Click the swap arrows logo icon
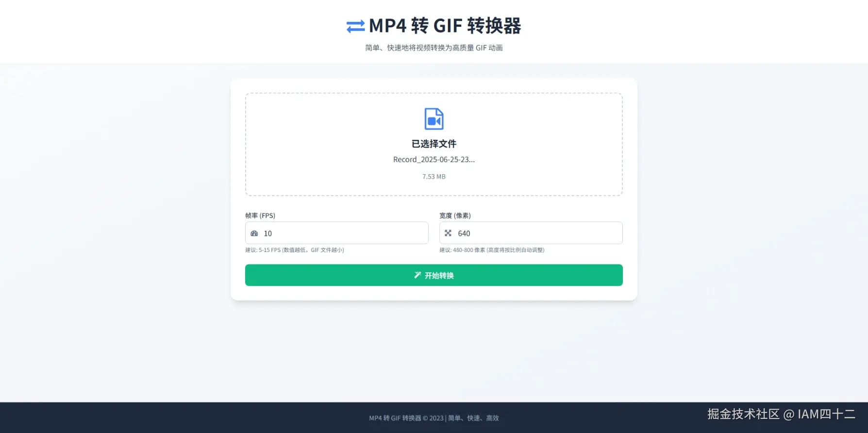This screenshot has height=433, width=868. (x=355, y=26)
